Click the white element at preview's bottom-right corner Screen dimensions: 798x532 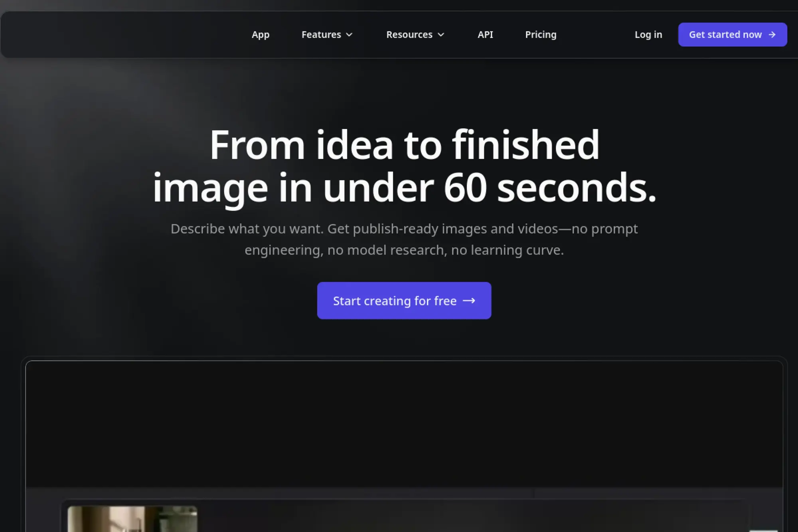click(764, 530)
